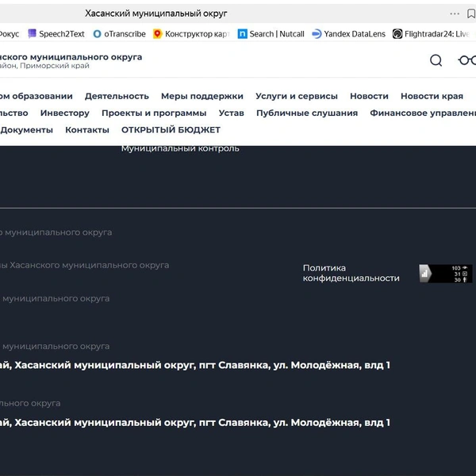
Task: Open the Flightradar24 bookmark
Action: (431, 33)
